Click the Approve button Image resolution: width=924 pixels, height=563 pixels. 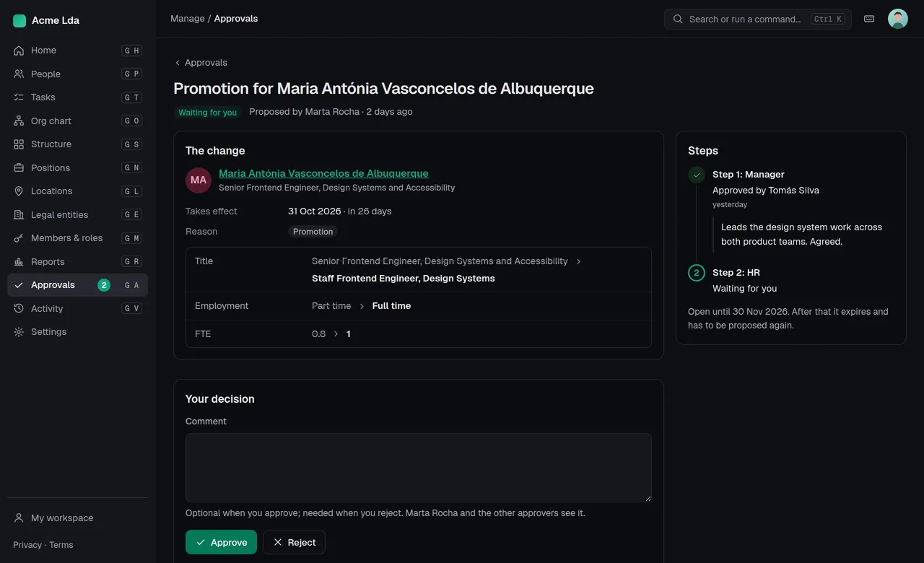[221, 542]
